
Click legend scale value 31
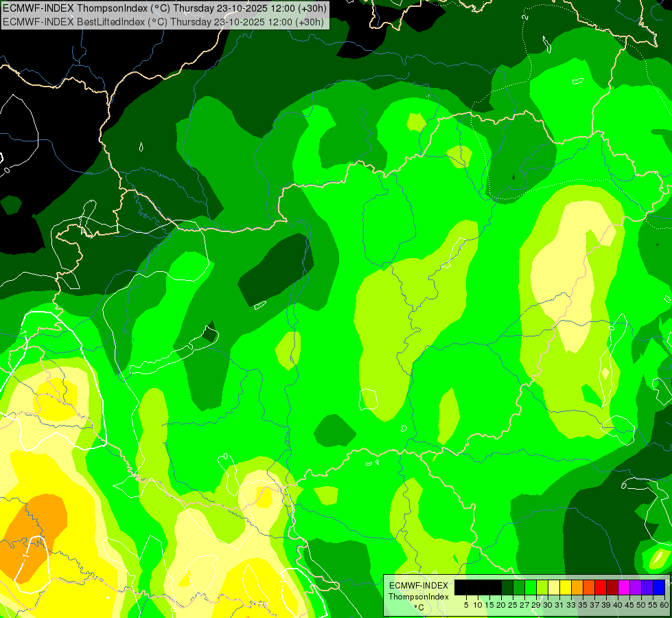click(x=559, y=605)
